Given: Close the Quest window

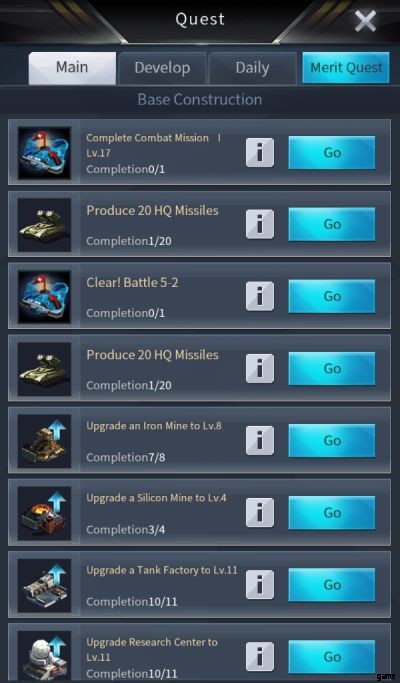Looking at the screenshot, I should pyautogui.click(x=365, y=21).
